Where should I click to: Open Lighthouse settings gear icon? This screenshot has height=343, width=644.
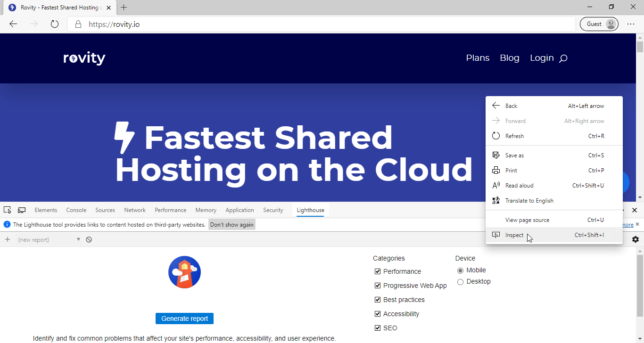tap(636, 239)
